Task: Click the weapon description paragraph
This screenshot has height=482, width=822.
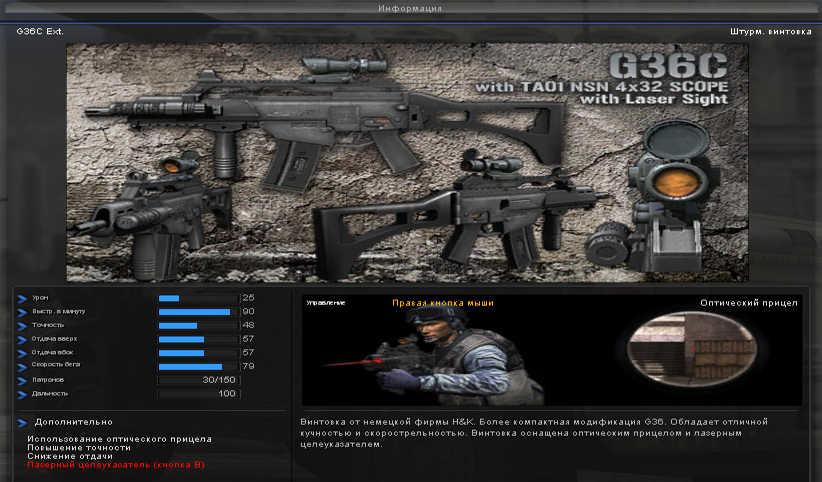Action: pyautogui.click(x=534, y=433)
